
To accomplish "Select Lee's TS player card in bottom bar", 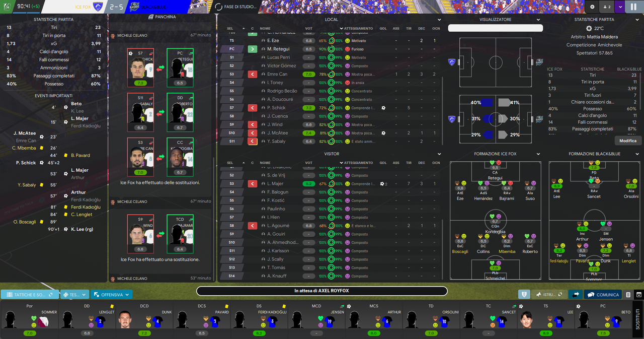I will click(x=545, y=319).
